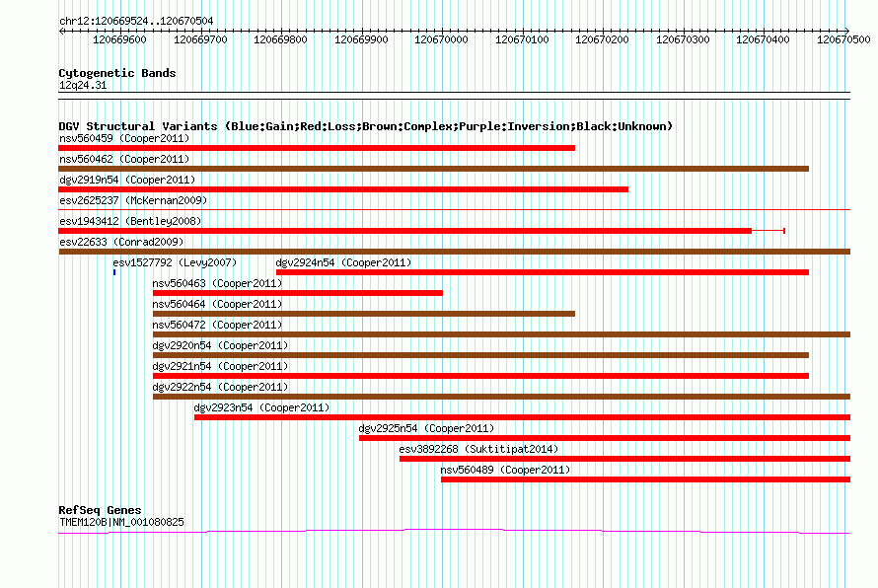Select the red nsv560459 loss bar
The image size is (878, 588).
click(x=317, y=148)
